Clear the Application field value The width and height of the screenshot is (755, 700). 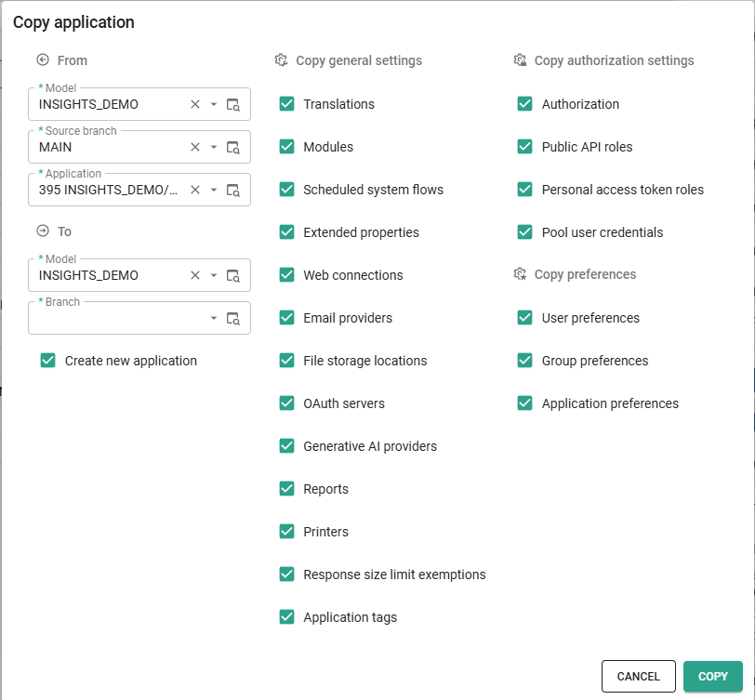click(x=195, y=190)
